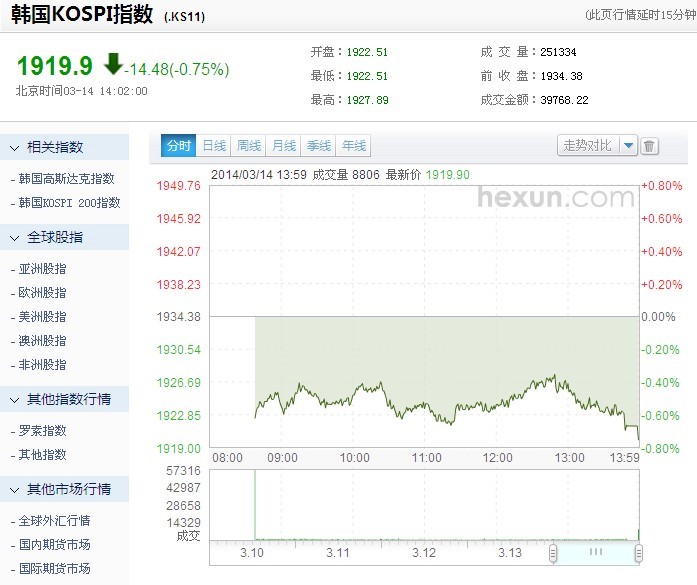Click the 走势对比 button label
This screenshot has height=585, width=697.
pos(588,145)
